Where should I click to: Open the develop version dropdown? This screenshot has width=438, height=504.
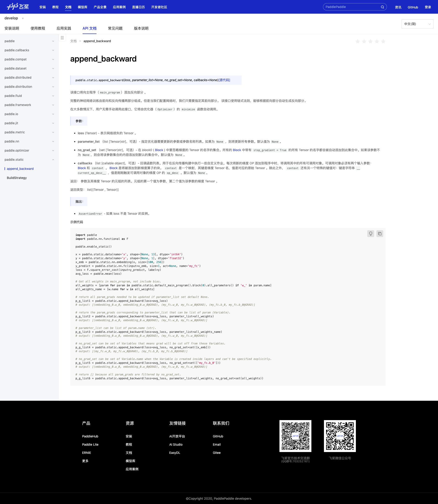pos(14,18)
